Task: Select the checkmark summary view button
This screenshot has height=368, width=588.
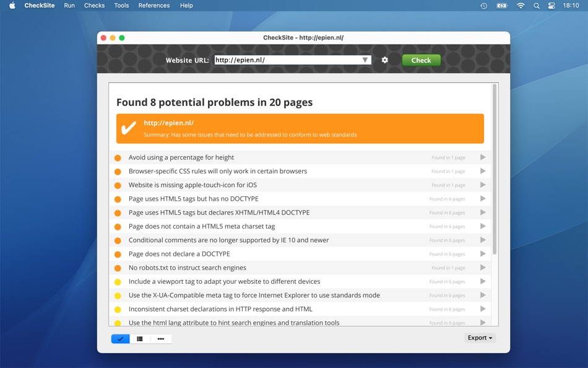Action: (x=120, y=339)
